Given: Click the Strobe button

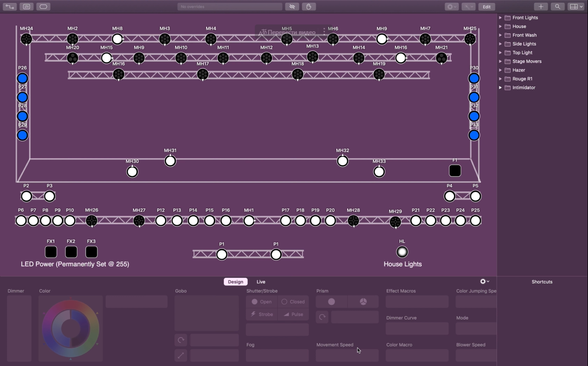Looking at the screenshot, I should click(x=261, y=315).
